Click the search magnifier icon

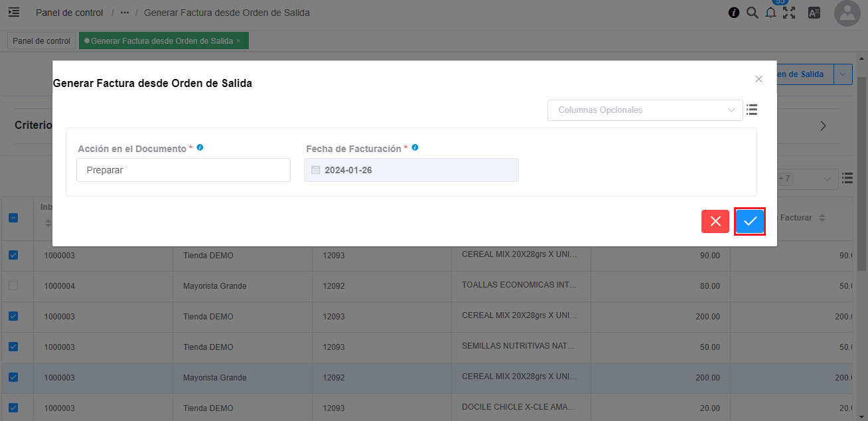pos(752,13)
